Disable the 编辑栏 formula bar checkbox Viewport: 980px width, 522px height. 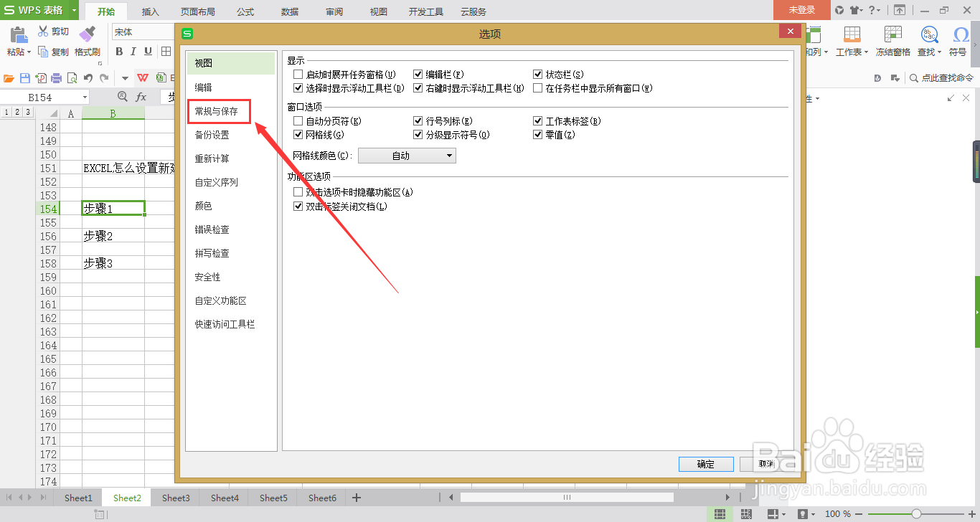click(x=418, y=74)
